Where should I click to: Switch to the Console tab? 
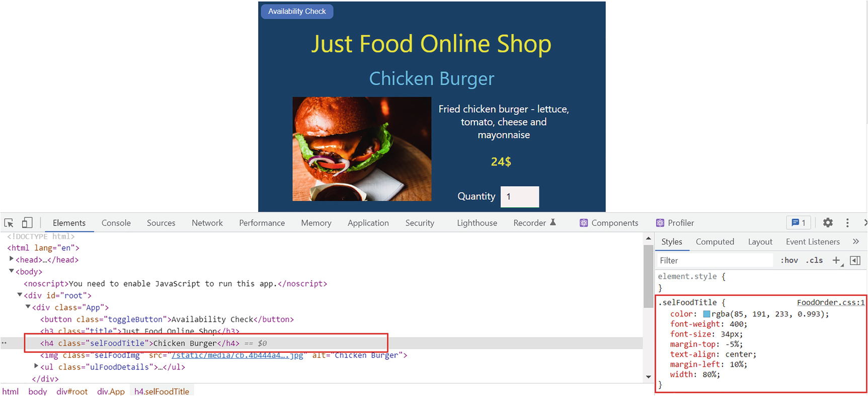(x=116, y=223)
